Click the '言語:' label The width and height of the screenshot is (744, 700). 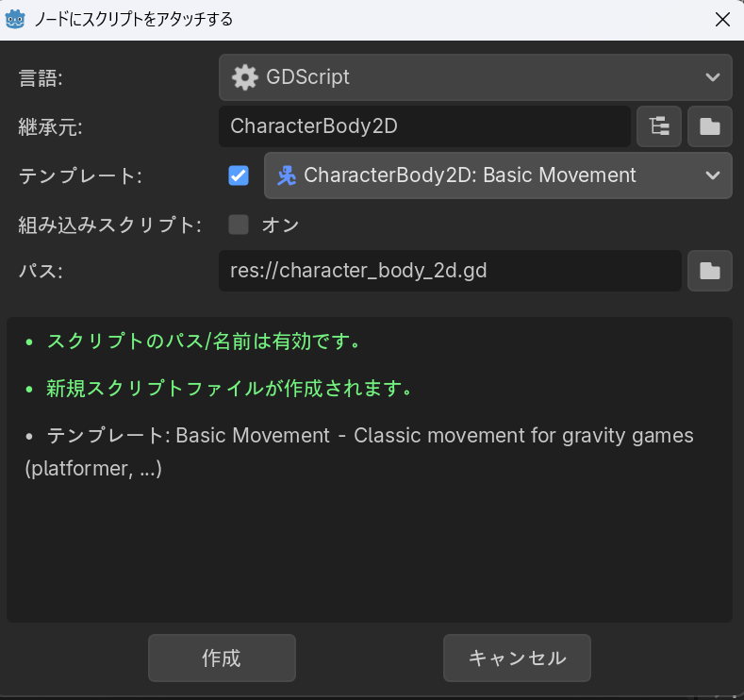(x=41, y=78)
